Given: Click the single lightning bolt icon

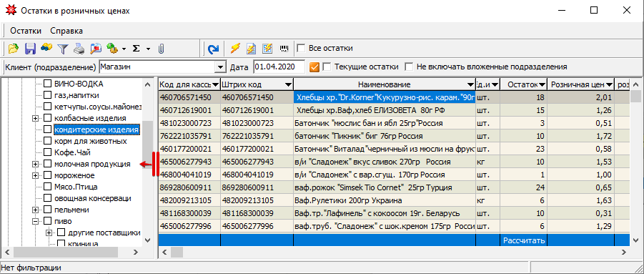Looking at the screenshot, I should (234, 49).
